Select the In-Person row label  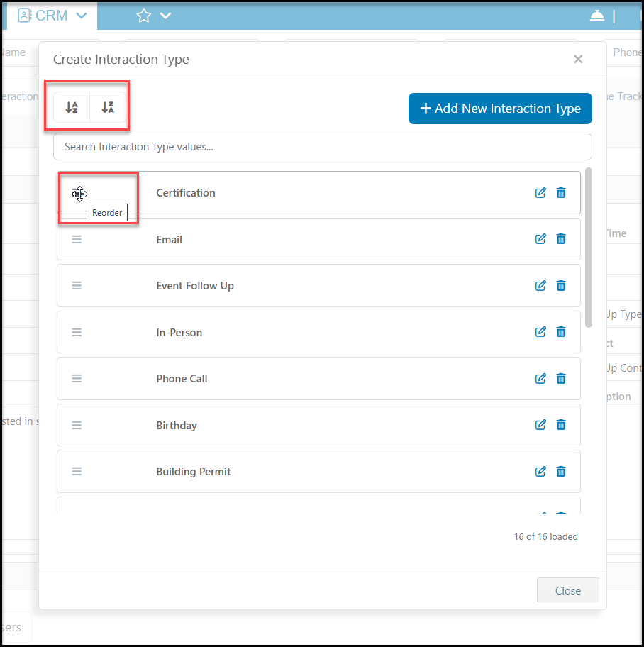tap(179, 332)
